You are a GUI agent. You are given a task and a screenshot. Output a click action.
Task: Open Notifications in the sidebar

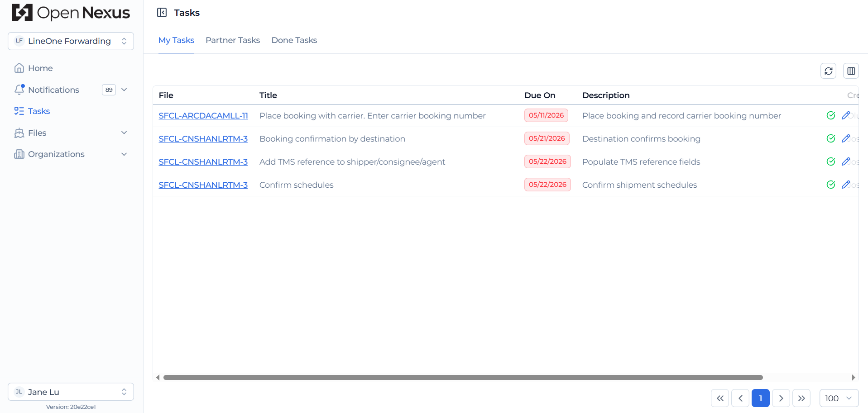click(53, 90)
